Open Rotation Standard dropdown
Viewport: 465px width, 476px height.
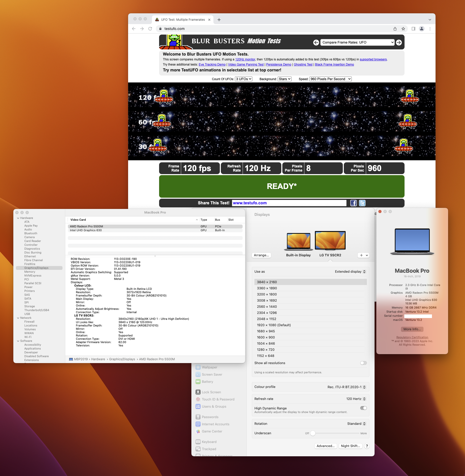click(x=357, y=424)
